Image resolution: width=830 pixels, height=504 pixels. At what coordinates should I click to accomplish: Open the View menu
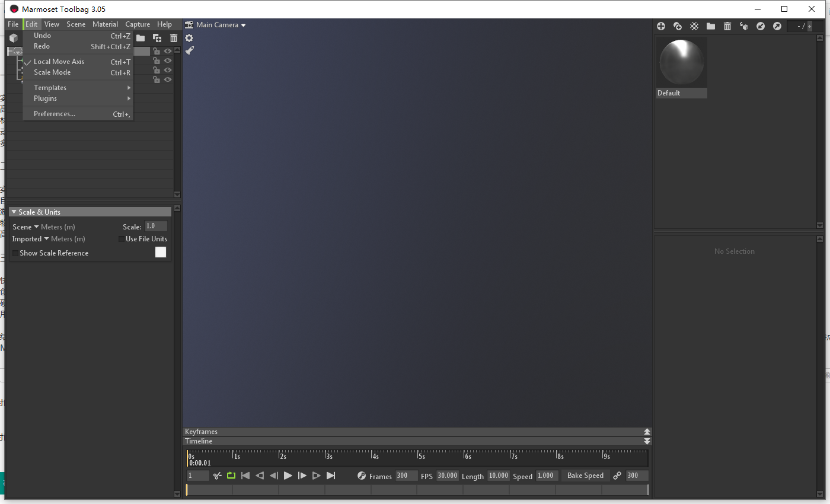52,24
